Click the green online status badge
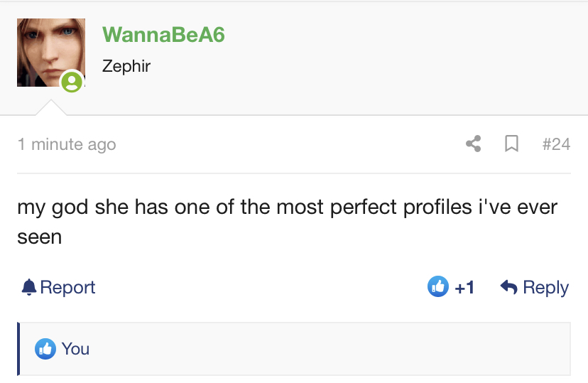The height and width of the screenshot is (383, 588). (x=72, y=82)
